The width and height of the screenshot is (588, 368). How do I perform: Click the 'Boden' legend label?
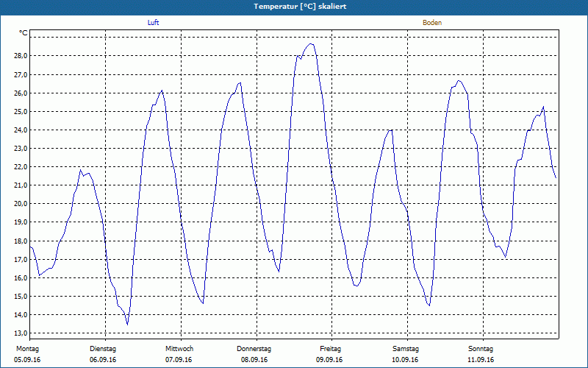click(432, 23)
